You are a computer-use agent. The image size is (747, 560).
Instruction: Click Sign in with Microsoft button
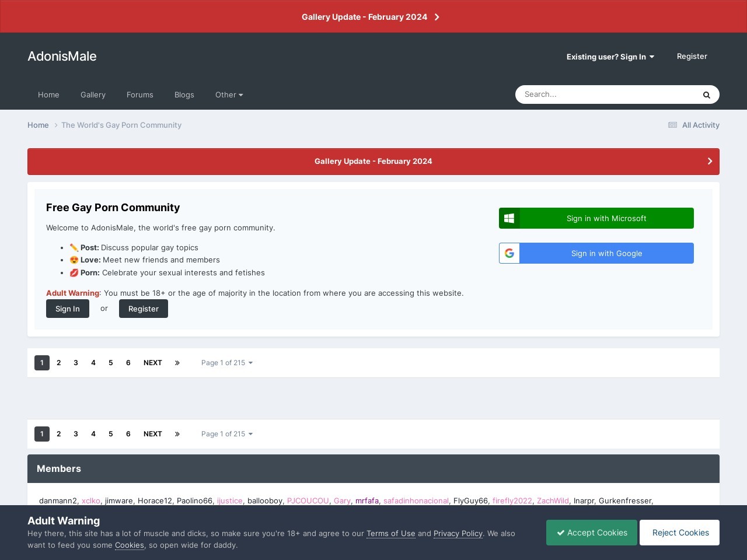click(x=596, y=218)
